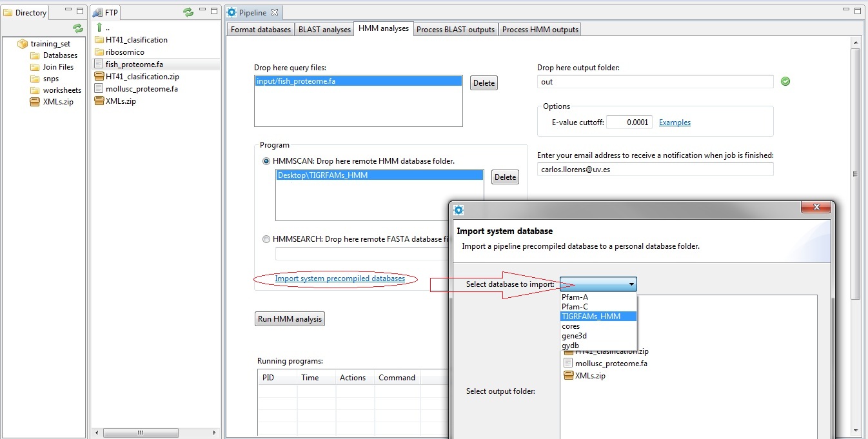Close the Pipeline tab with X icon
868x439 pixels.
coord(275,12)
